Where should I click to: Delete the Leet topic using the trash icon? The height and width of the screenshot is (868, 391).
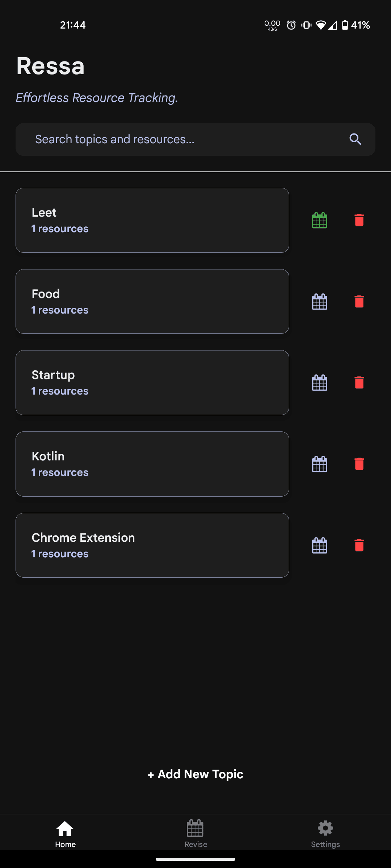pos(359,220)
